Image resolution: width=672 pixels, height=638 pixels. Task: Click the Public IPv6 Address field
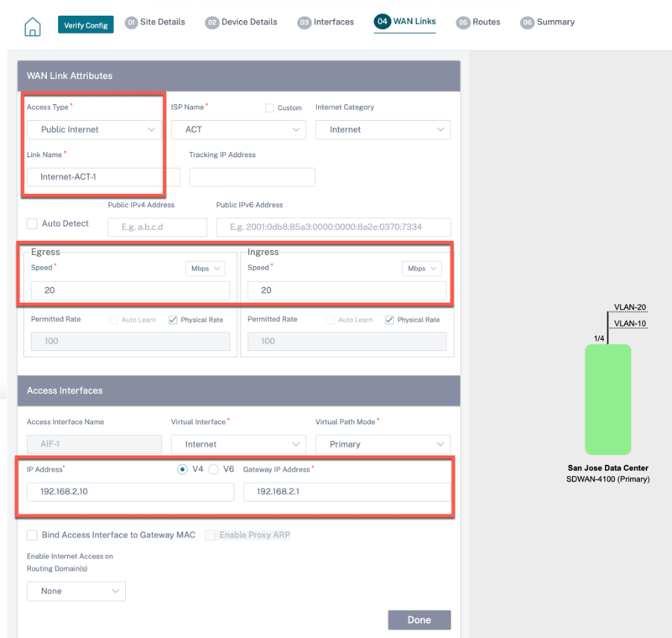(334, 227)
